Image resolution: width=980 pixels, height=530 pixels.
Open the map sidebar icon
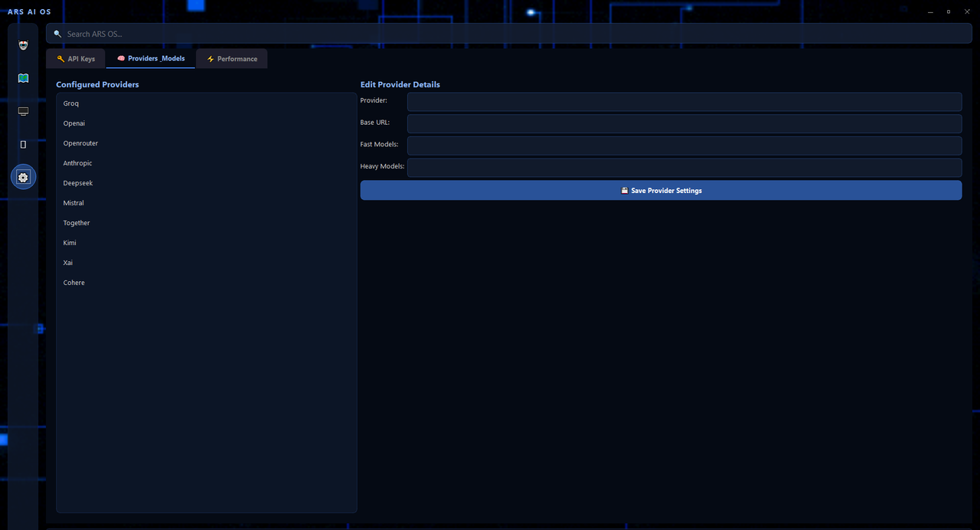coord(23,78)
